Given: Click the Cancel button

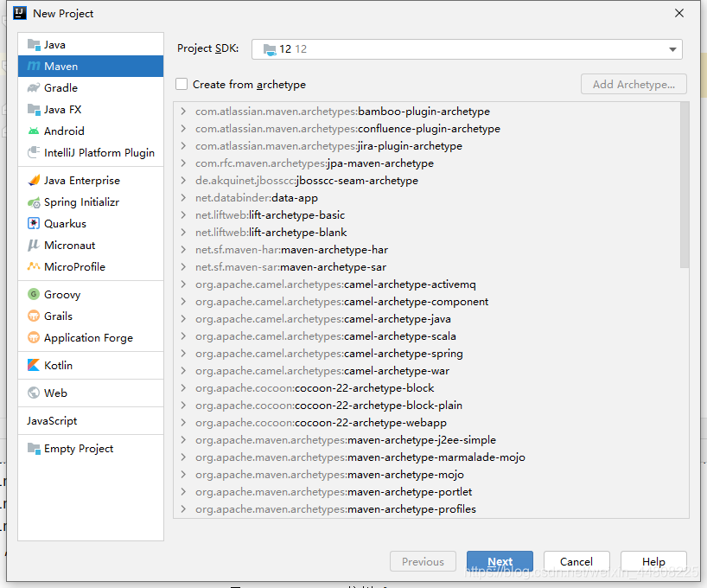Looking at the screenshot, I should tap(576, 562).
